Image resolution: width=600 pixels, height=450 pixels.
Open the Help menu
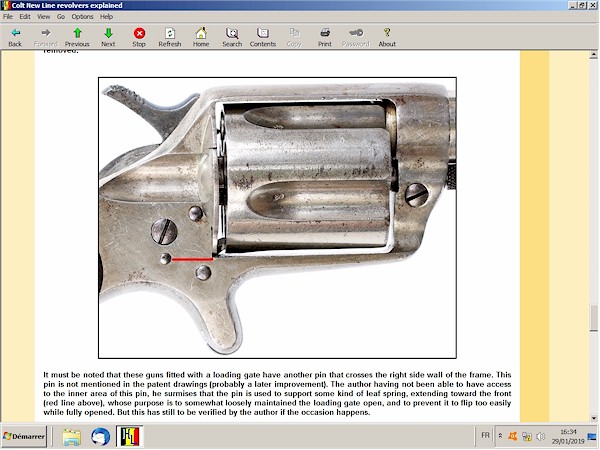coord(106,16)
